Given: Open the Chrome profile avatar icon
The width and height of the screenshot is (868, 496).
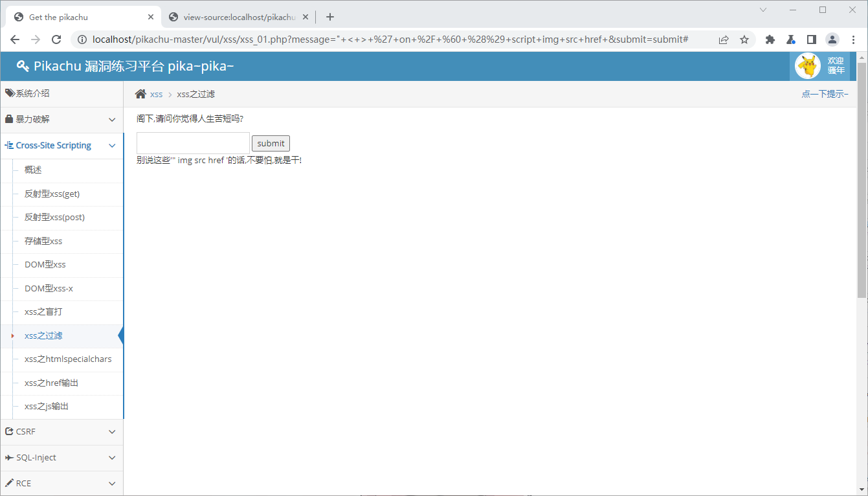Looking at the screenshot, I should click(x=832, y=39).
